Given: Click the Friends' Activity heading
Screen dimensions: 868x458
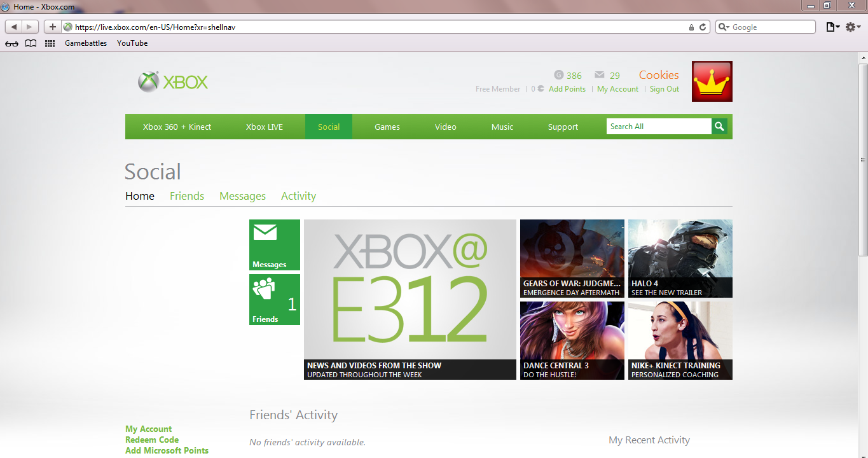Looking at the screenshot, I should point(293,415).
